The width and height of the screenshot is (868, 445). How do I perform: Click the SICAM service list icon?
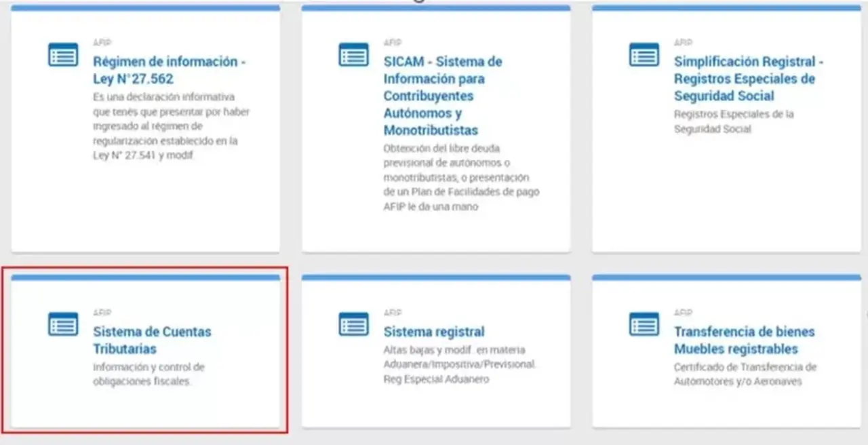353,55
